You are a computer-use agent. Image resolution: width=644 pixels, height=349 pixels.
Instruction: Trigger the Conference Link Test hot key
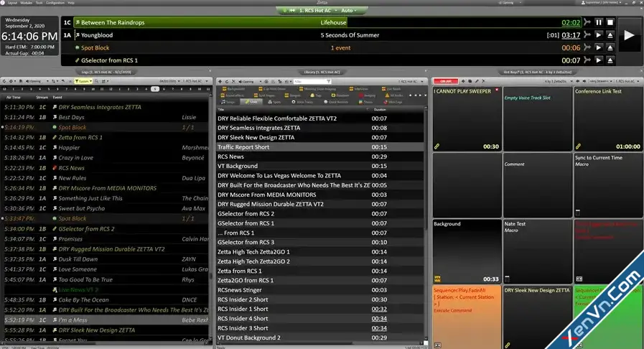click(x=608, y=118)
